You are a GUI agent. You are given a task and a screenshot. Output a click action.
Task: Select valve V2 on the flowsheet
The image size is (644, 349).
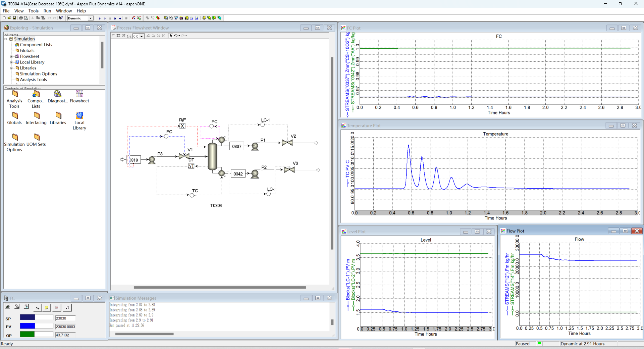(x=287, y=143)
